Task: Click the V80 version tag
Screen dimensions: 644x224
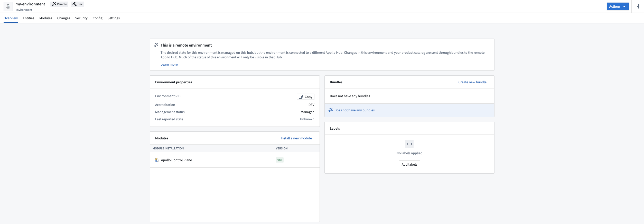Action: [280, 160]
